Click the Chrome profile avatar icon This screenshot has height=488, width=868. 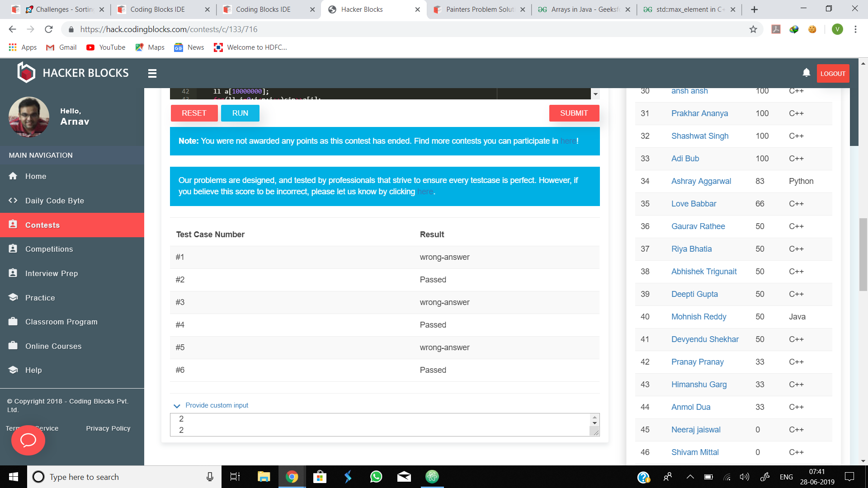[x=837, y=29]
